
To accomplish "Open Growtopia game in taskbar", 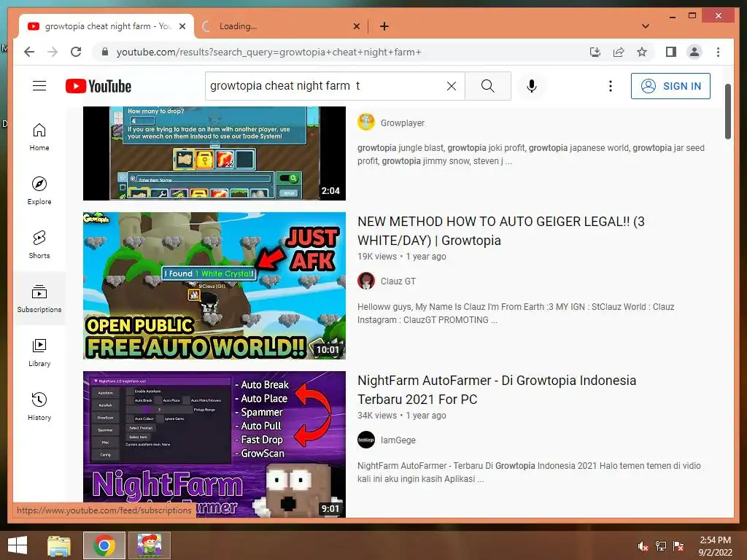I will [x=150, y=545].
